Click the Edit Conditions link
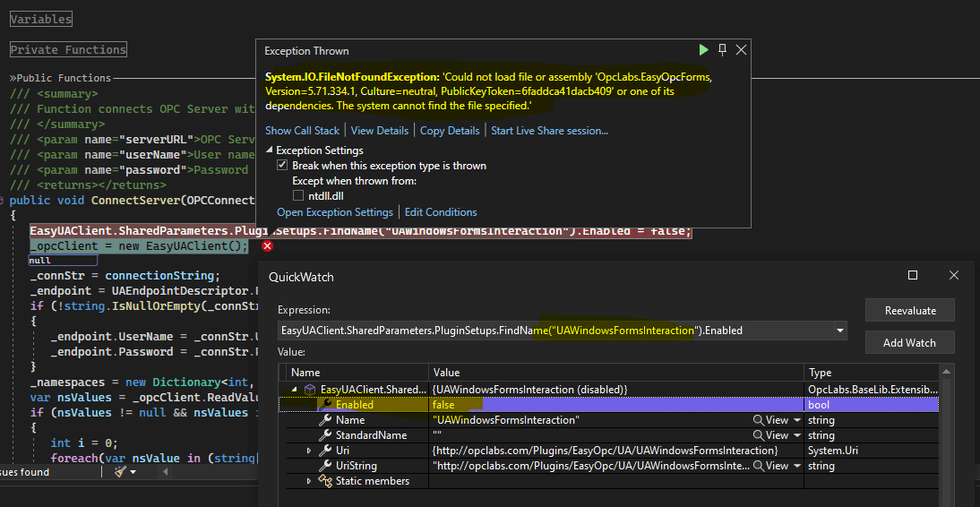The height and width of the screenshot is (507, 980). click(x=441, y=212)
